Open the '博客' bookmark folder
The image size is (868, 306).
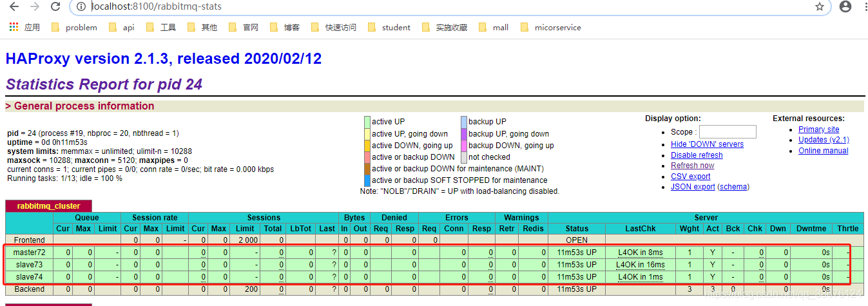tap(284, 27)
